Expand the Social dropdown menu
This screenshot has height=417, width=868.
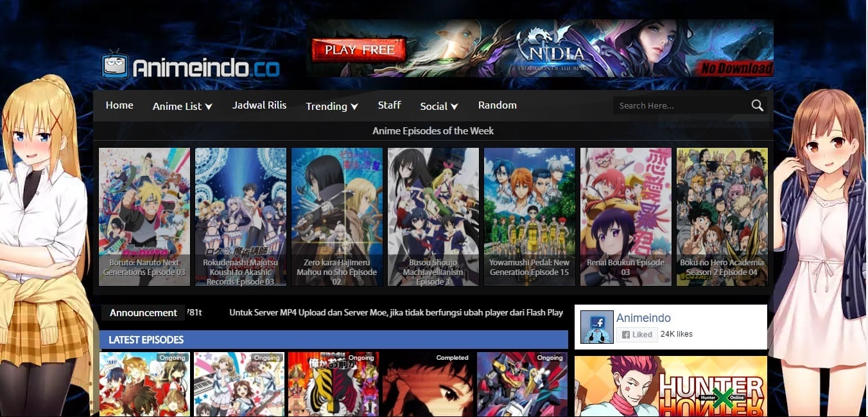(439, 107)
